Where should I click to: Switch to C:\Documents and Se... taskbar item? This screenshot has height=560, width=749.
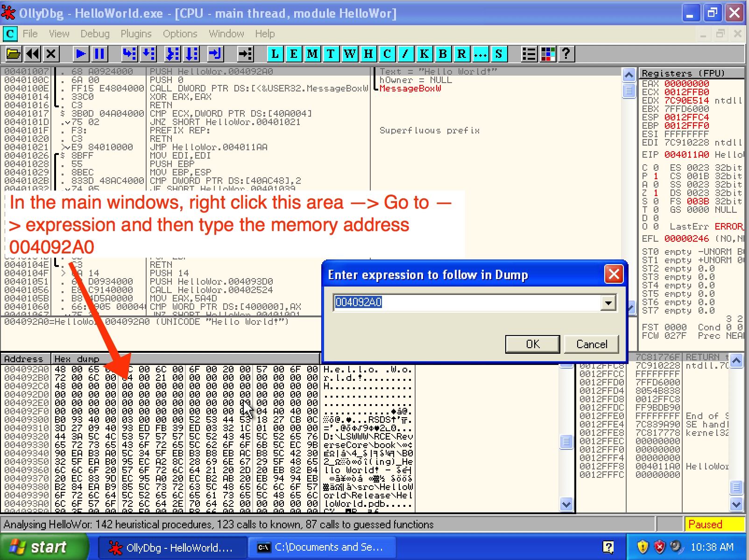tap(322, 547)
